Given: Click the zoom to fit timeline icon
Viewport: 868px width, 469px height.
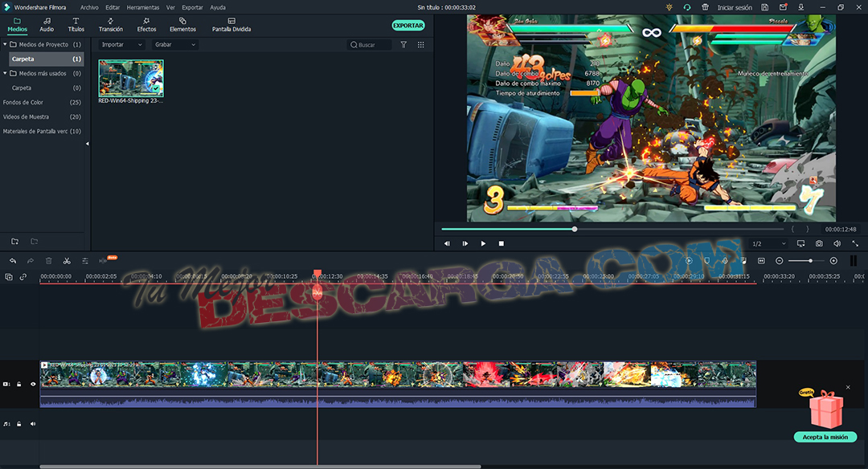Looking at the screenshot, I should click(x=761, y=260).
